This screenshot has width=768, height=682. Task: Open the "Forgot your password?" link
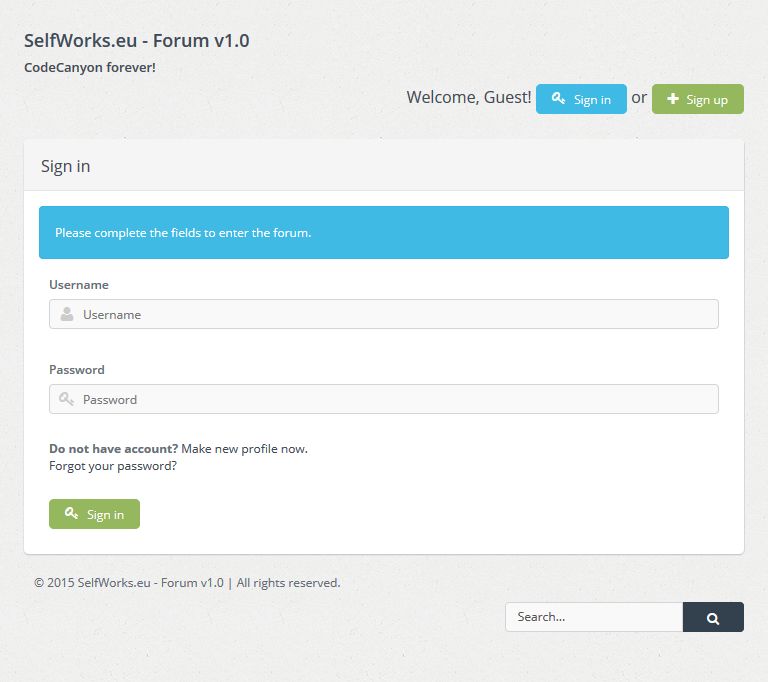(x=113, y=466)
